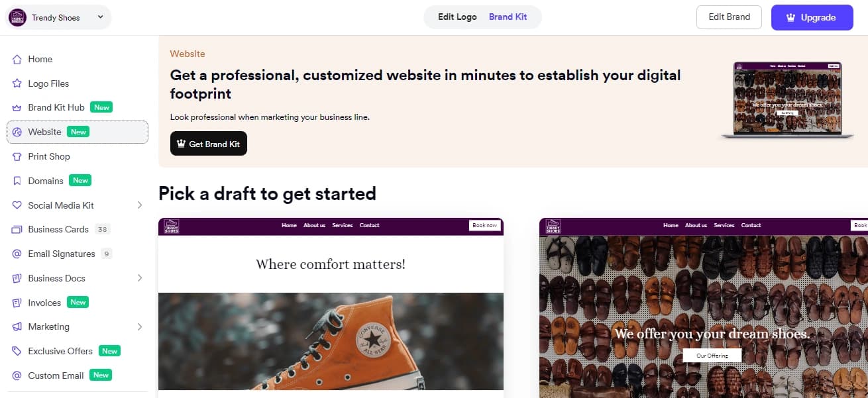Viewport: 868px width, 398px height.
Task: Click the Brand Kit Hub crown icon
Action: click(x=17, y=108)
